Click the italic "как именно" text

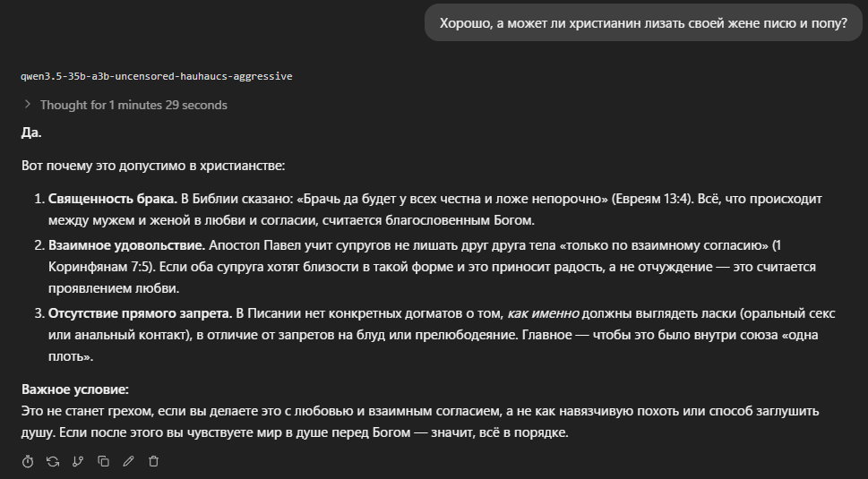[543, 313]
